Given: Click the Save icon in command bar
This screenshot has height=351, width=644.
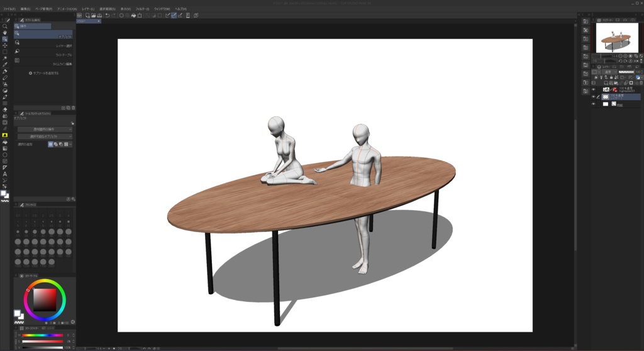Looking at the screenshot, I should pos(99,15).
